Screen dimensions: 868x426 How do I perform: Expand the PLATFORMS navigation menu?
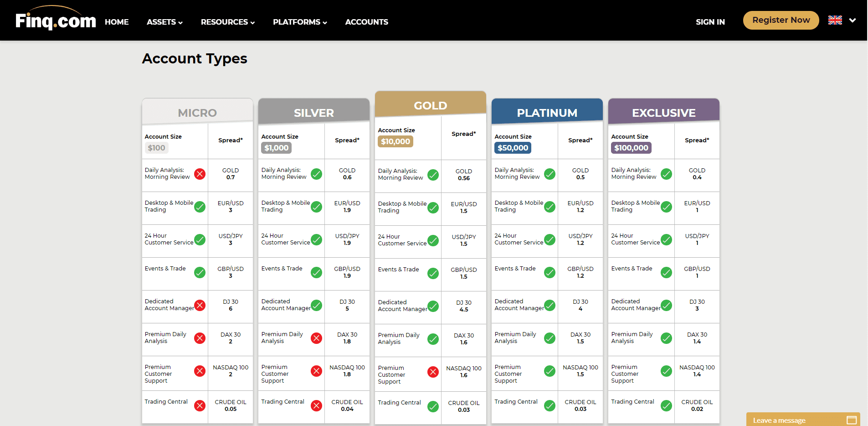(x=300, y=22)
